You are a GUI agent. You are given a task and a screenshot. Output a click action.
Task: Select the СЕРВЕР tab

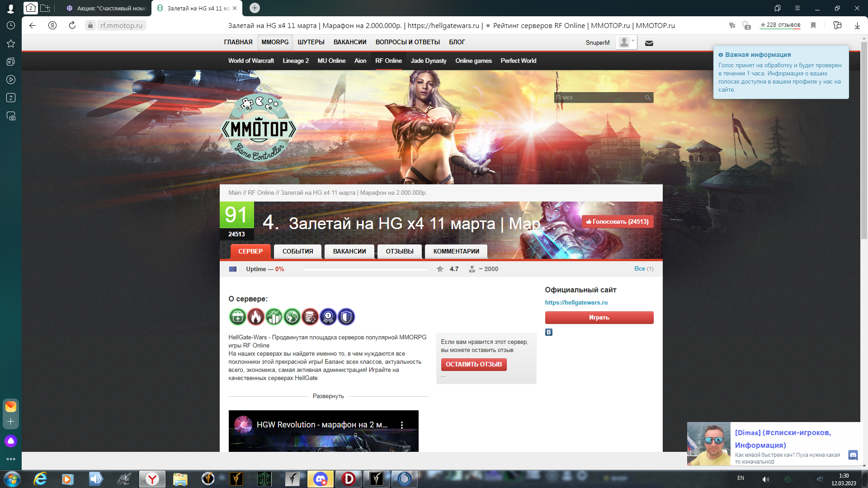250,251
